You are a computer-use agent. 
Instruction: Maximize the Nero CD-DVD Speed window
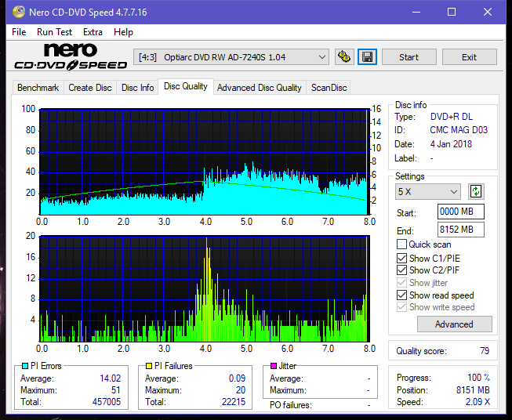tap(452, 12)
